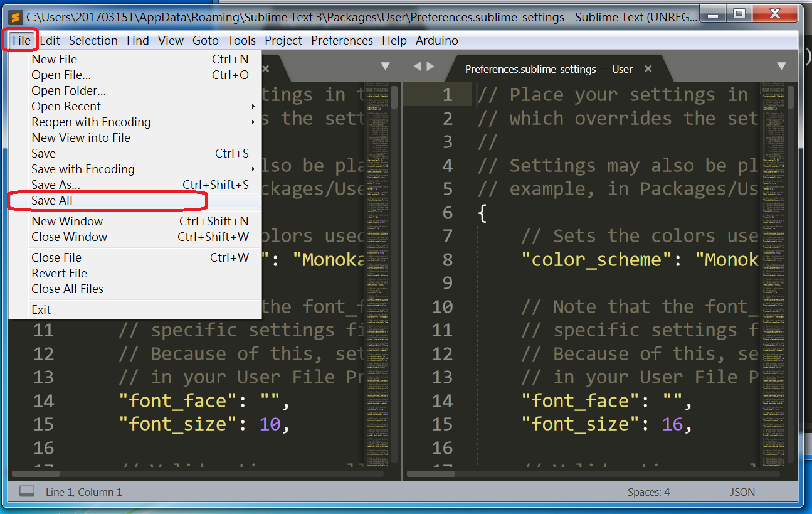Click the Sublime Text app icon in title bar
The height and width of the screenshot is (514, 812).
tap(16, 18)
